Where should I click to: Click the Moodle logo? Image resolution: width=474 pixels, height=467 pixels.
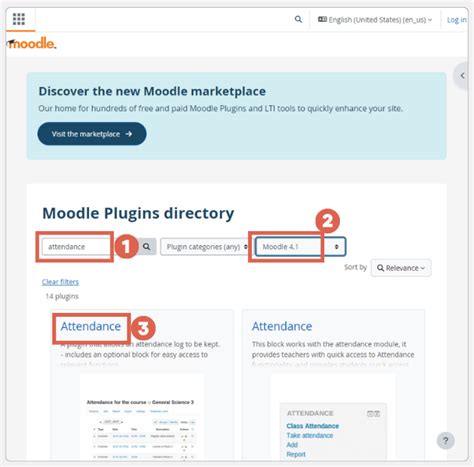click(x=31, y=43)
